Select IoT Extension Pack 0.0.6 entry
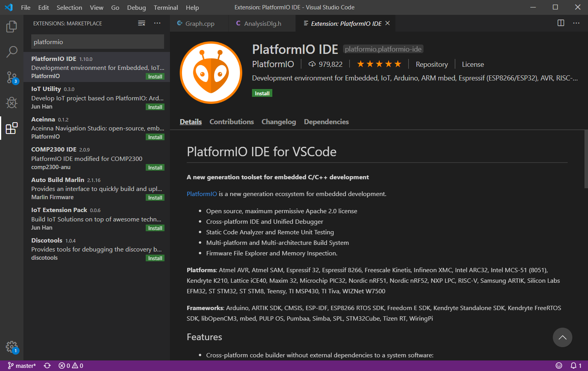This screenshot has height=371, width=588. (x=97, y=218)
